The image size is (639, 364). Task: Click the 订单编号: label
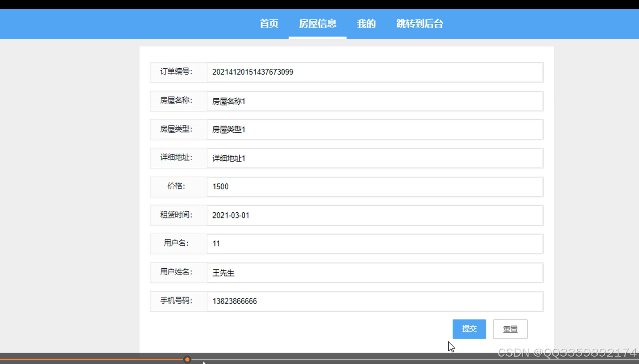tap(176, 72)
